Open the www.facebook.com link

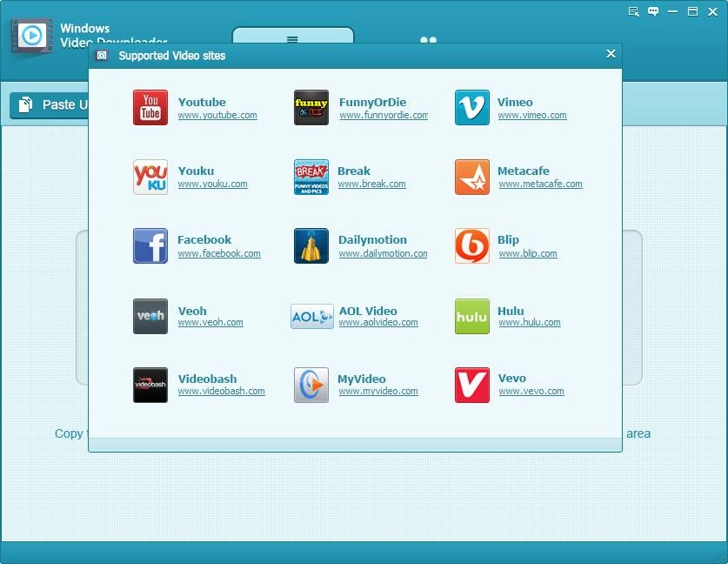pyautogui.click(x=219, y=253)
